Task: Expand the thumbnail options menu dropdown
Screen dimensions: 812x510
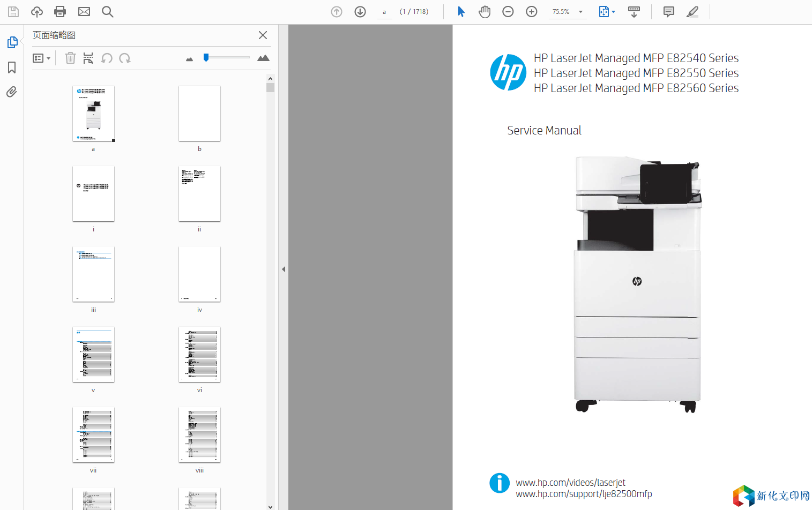Action: (41, 58)
